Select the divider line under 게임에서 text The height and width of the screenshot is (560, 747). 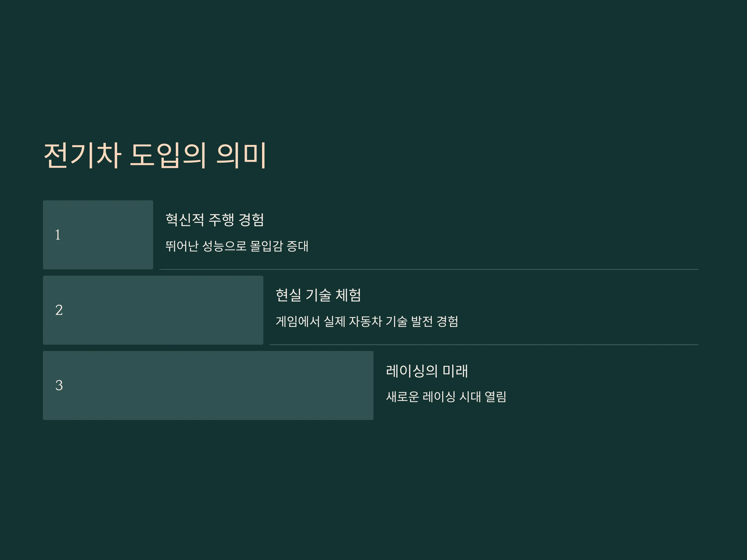484,345
